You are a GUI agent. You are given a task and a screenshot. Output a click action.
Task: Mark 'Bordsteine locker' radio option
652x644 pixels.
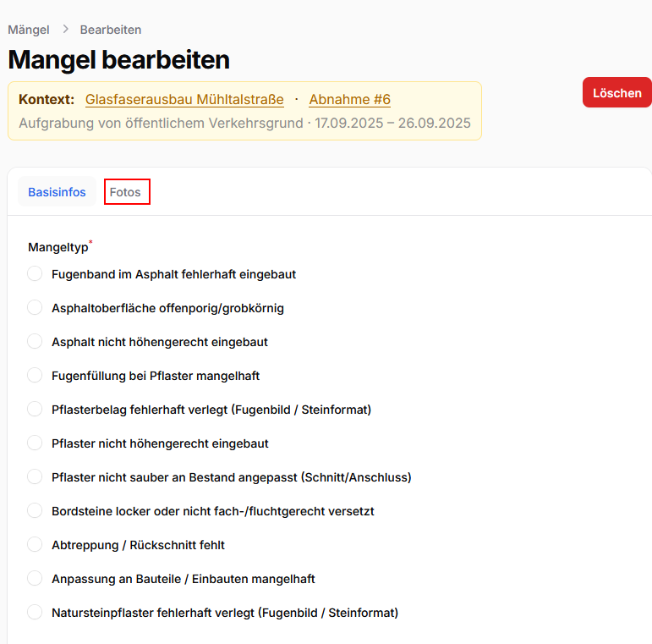point(35,511)
